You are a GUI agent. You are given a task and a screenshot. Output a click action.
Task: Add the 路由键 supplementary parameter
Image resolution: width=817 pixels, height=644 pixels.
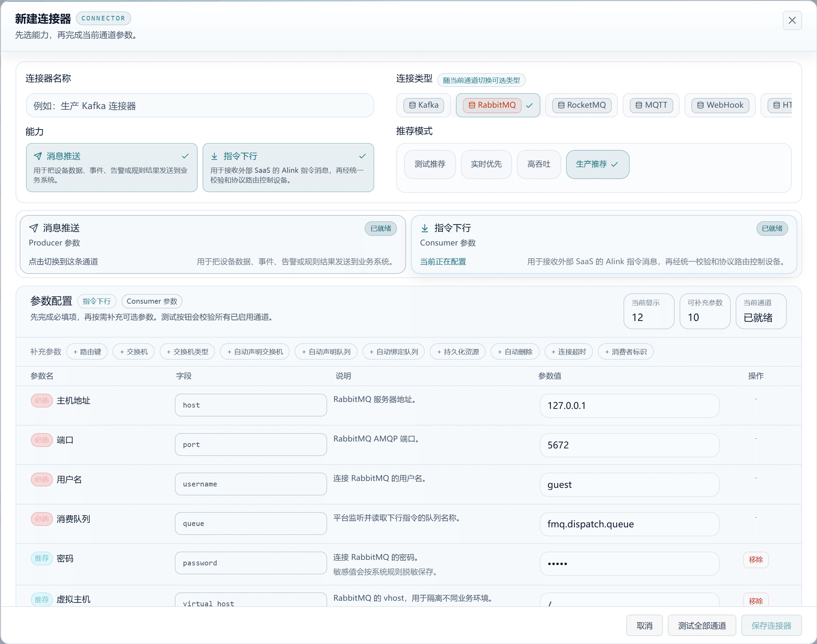click(87, 351)
